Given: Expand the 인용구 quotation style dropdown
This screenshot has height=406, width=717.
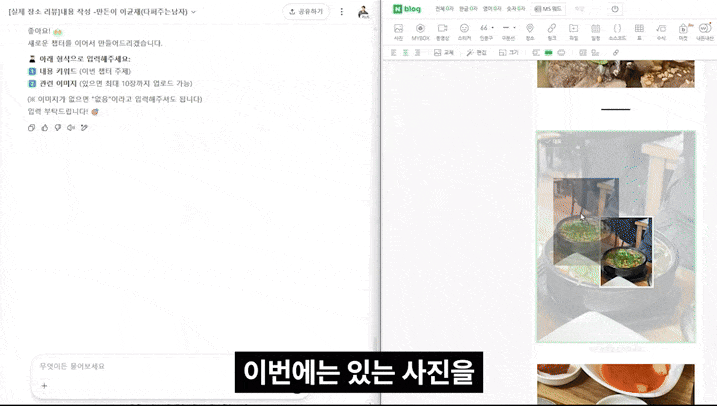Looking at the screenshot, I should (494, 28).
